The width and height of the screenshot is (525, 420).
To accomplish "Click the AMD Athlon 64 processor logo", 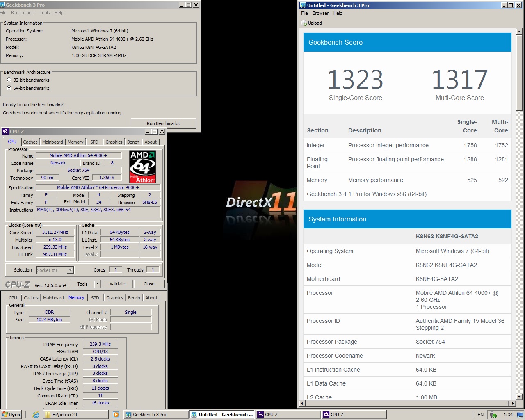I will pyautogui.click(x=143, y=167).
